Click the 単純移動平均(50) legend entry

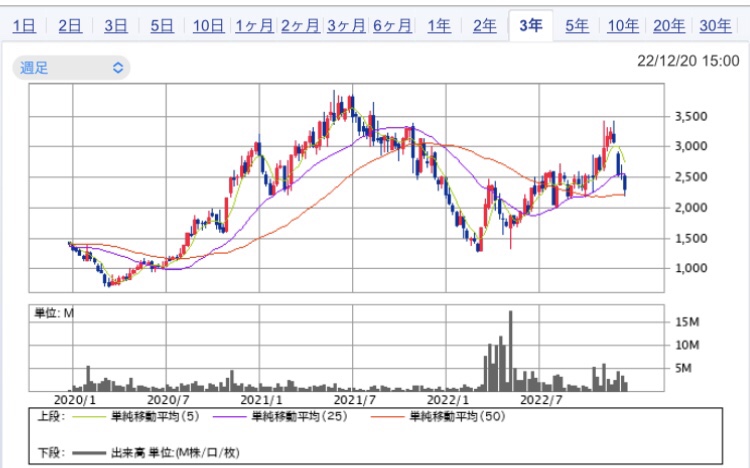[x=457, y=416]
